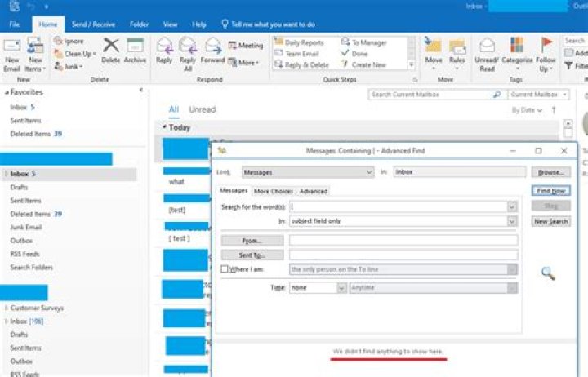Run the Reply & Delete quick step
The height and width of the screenshot is (377, 588).
tap(301, 64)
